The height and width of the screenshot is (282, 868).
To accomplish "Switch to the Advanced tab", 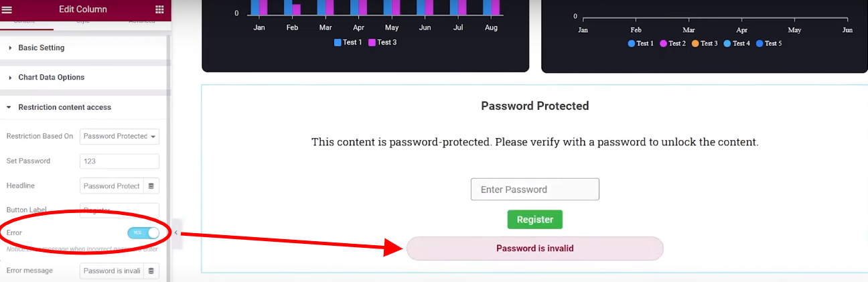I will click(141, 22).
